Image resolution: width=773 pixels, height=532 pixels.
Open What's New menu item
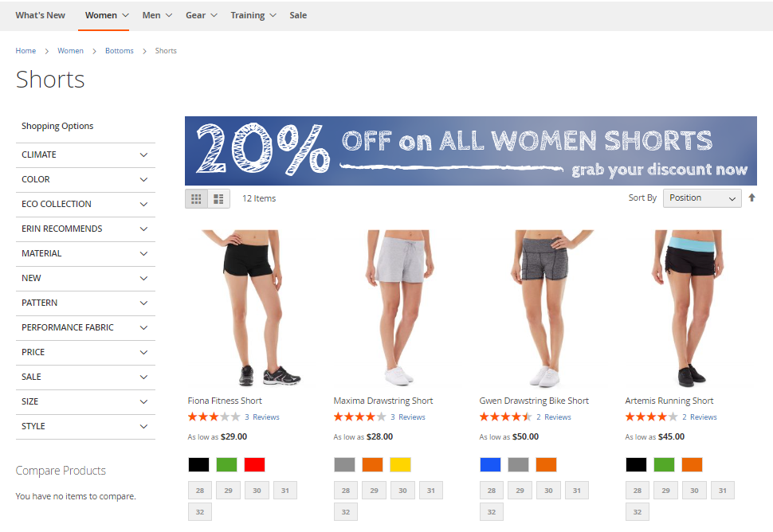click(x=41, y=15)
